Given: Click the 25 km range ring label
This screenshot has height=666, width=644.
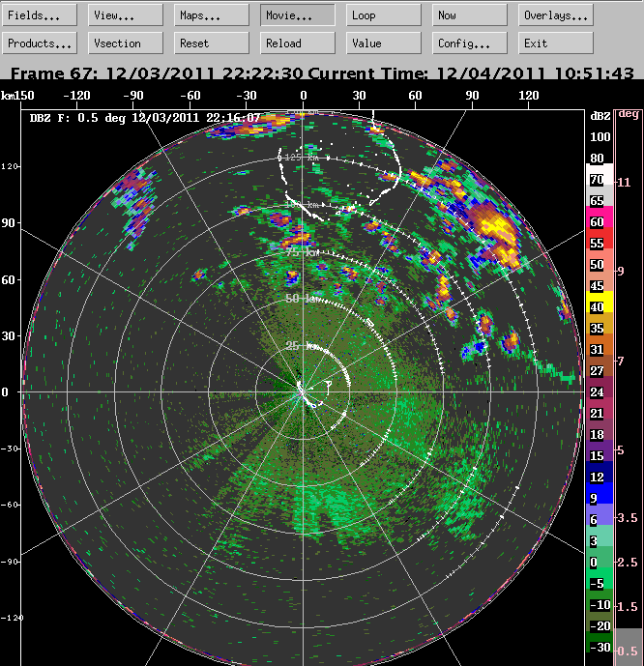Looking at the screenshot, I should pos(302,346).
